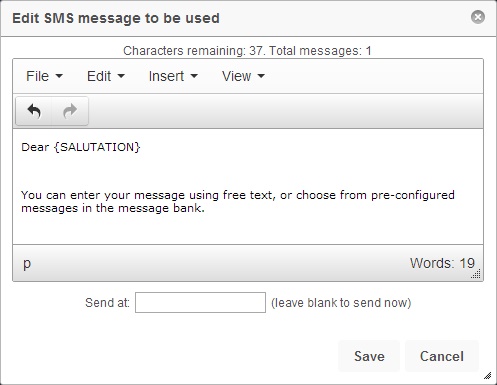Click the File menu dropdown arrow

59,76
